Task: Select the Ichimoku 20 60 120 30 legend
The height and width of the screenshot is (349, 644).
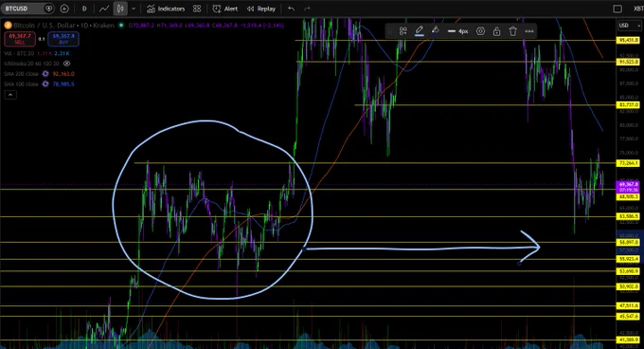Action: (31, 64)
